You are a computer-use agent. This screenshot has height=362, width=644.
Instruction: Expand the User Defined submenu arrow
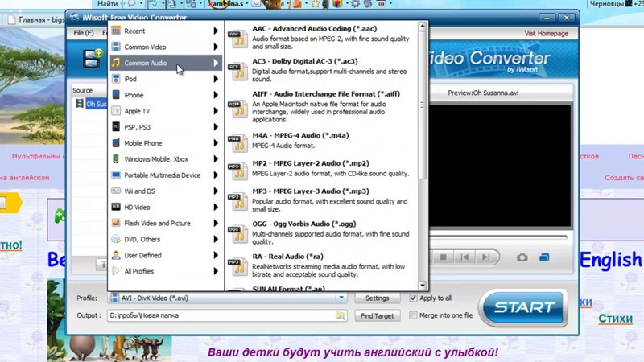click(216, 255)
